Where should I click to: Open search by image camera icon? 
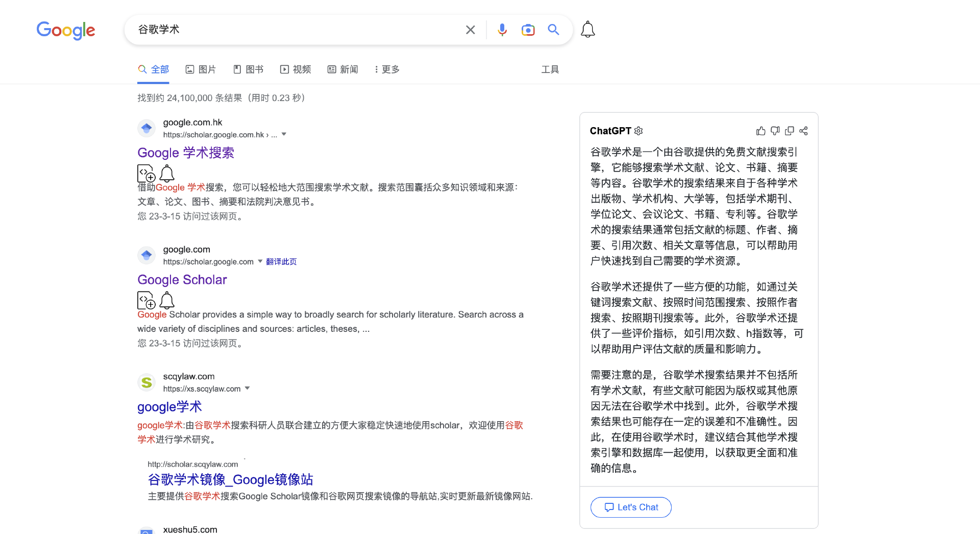click(x=528, y=30)
